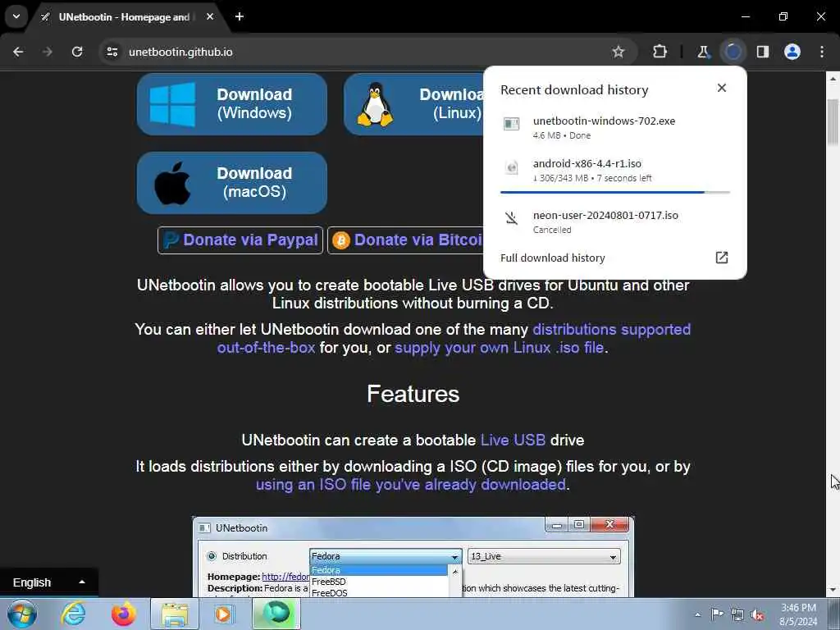Screen dimensions: 840x630
Task: Click page scrollbar down arrow
Action: click(833, 590)
